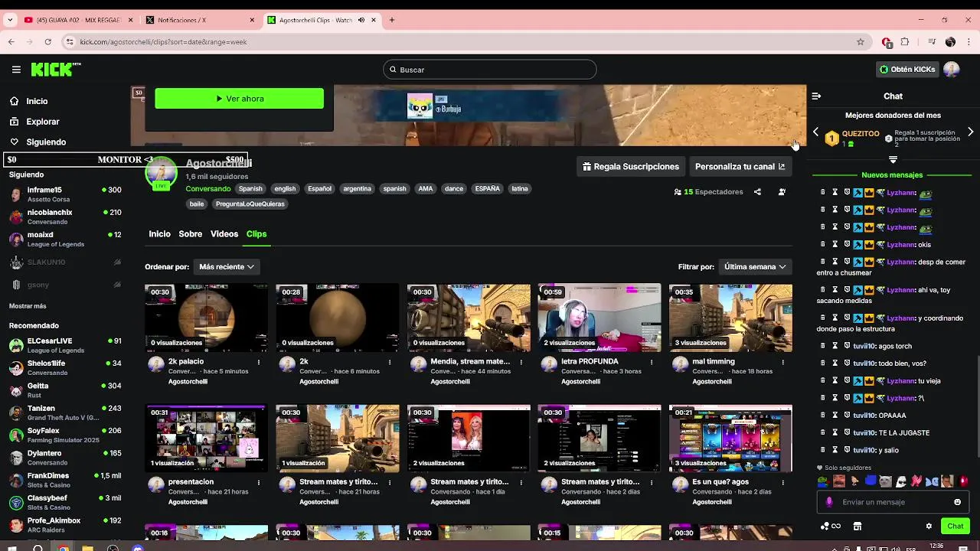Open the 'Última semana' filter dropdown

(755, 266)
